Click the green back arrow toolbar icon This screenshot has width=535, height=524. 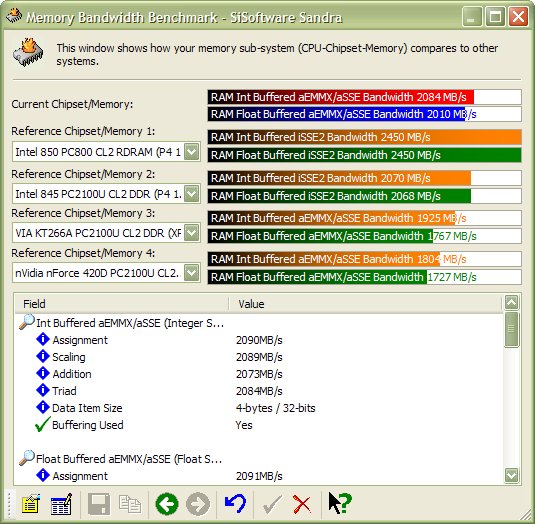coord(167,504)
